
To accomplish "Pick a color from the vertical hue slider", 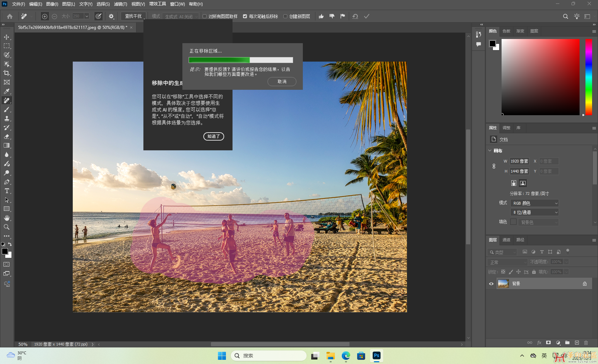I will coord(588,77).
